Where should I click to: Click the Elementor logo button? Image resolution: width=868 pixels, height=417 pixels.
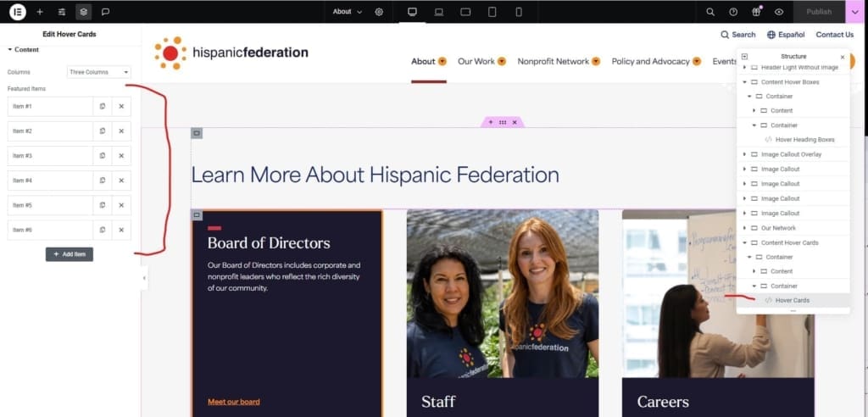pyautogui.click(x=17, y=12)
